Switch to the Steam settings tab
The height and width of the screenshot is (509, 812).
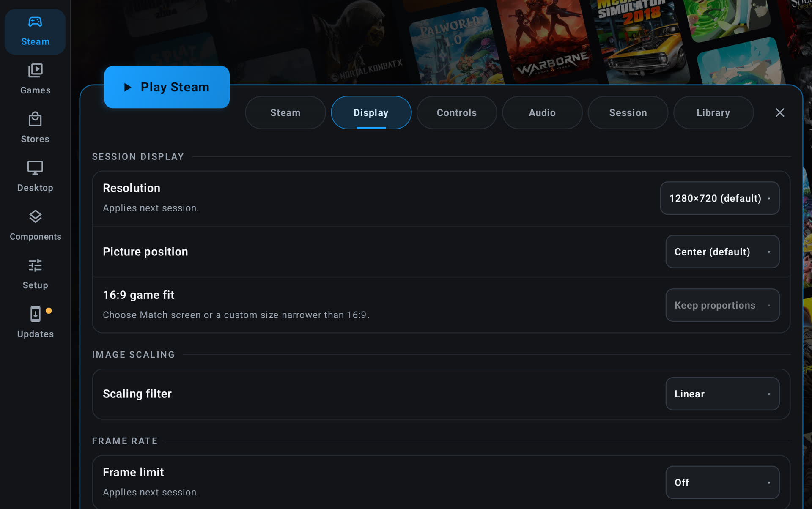285,112
